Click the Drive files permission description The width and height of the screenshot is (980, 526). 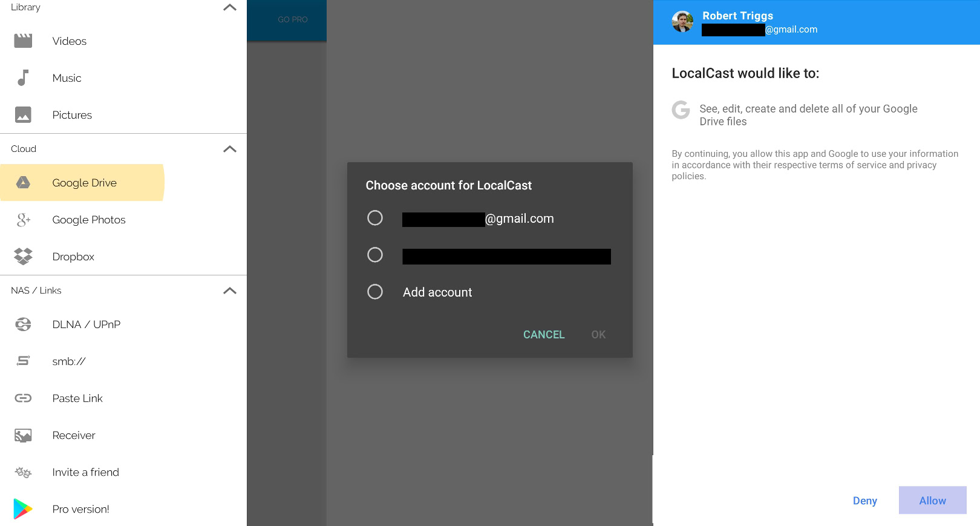pyautogui.click(x=808, y=115)
